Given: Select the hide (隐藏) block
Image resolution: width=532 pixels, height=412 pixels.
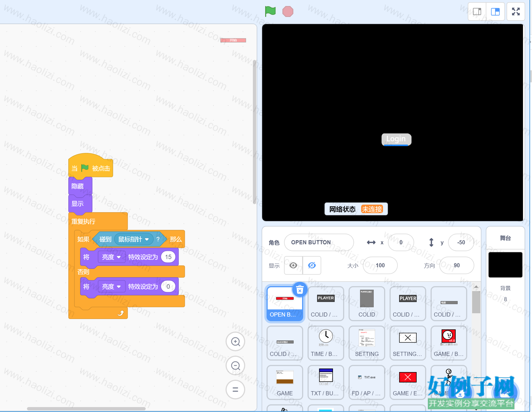Looking at the screenshot, I should (x=80, y=186).
